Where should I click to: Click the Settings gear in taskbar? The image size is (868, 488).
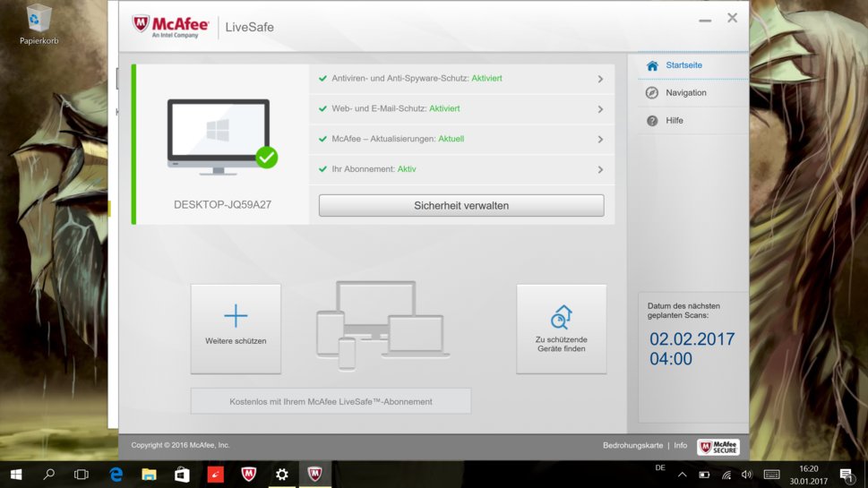click(281, 475)
